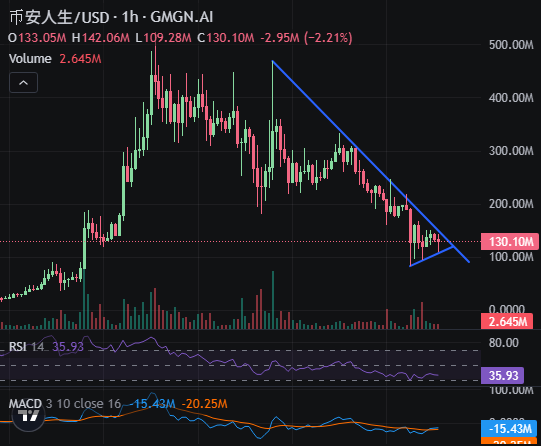The height and width of the screenshot is (446, 541).
Task: Select the open value O133.05M
Action: (x=37, y=38)
